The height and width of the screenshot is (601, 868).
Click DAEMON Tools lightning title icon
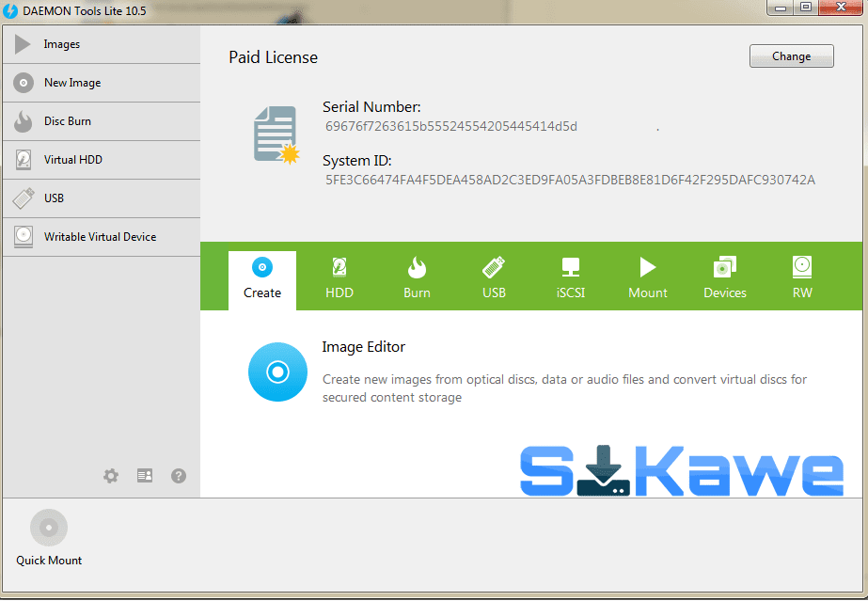10,10
